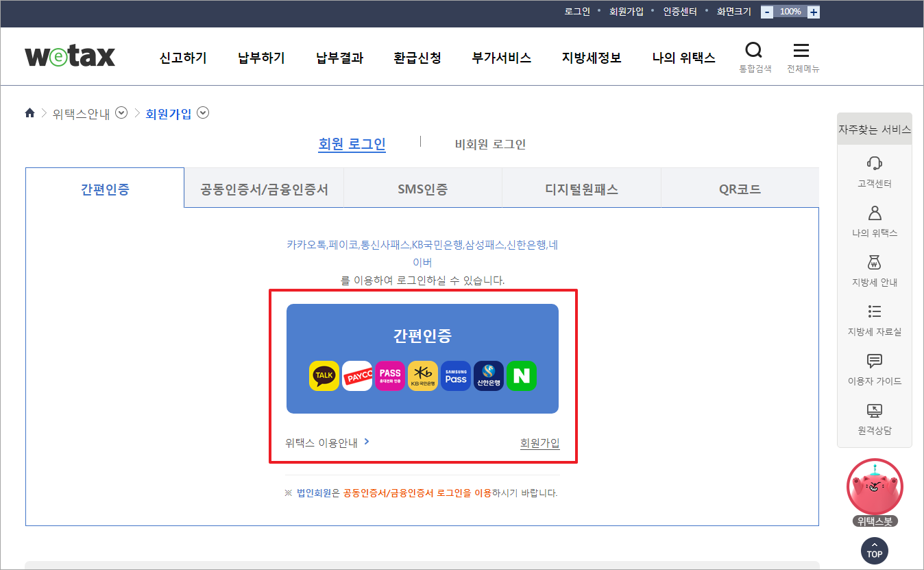
Task: Open 지방세 자료실 list icon
Action: click(875, 311)
